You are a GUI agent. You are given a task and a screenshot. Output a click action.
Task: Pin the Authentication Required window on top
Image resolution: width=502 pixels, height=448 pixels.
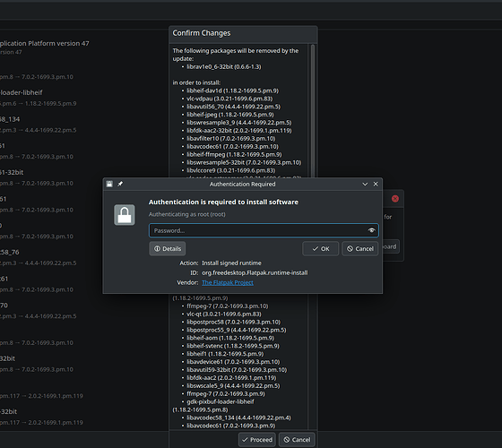click(x=120, y=184)
